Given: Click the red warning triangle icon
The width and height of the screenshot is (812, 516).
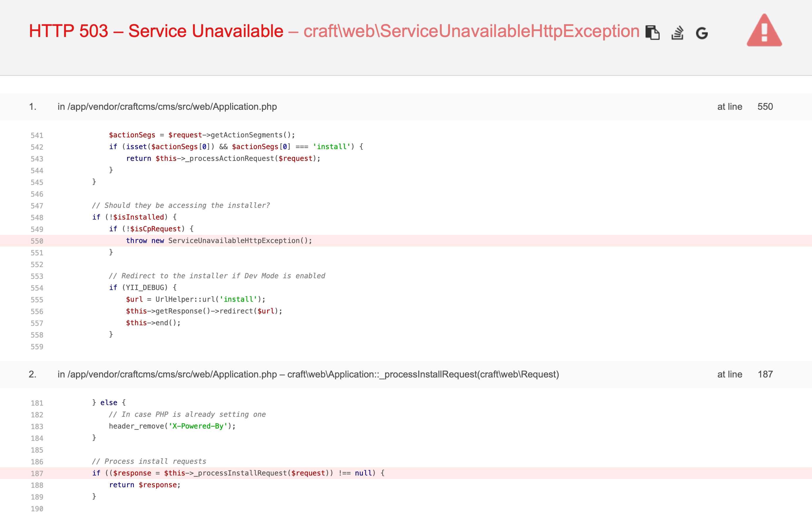Looking at the screenshot, I should [x=764, y=30].
